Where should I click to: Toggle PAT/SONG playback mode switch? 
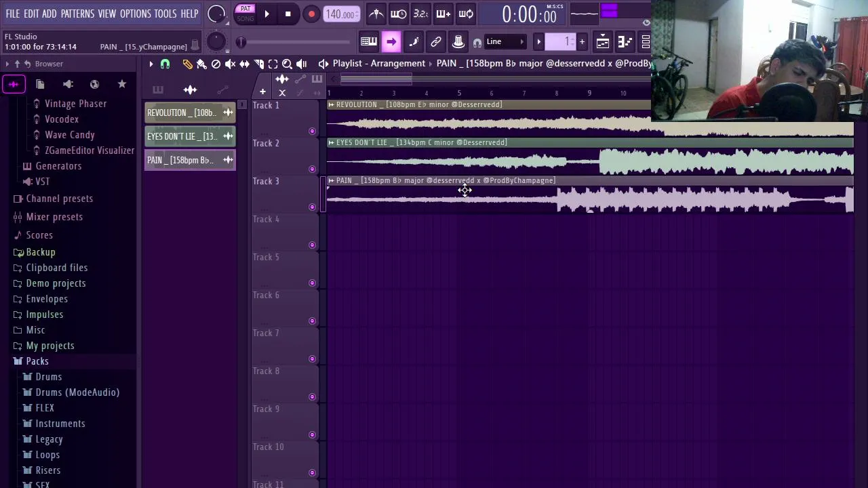[x=245, y=14]
